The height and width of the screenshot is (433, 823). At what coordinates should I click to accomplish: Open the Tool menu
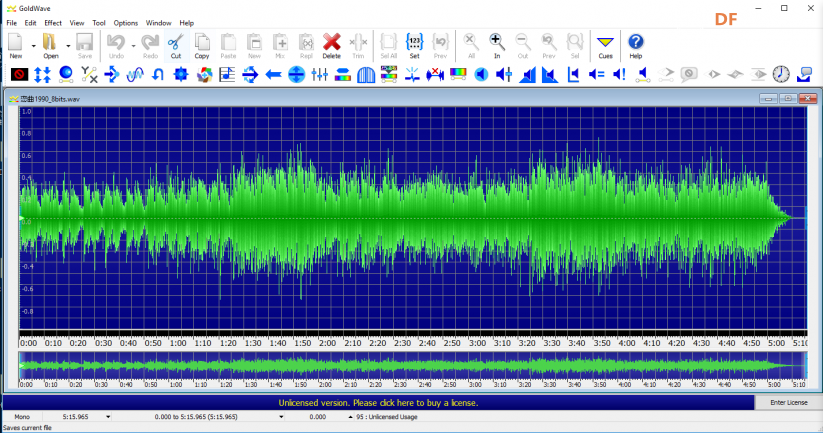tap(99, 23)
